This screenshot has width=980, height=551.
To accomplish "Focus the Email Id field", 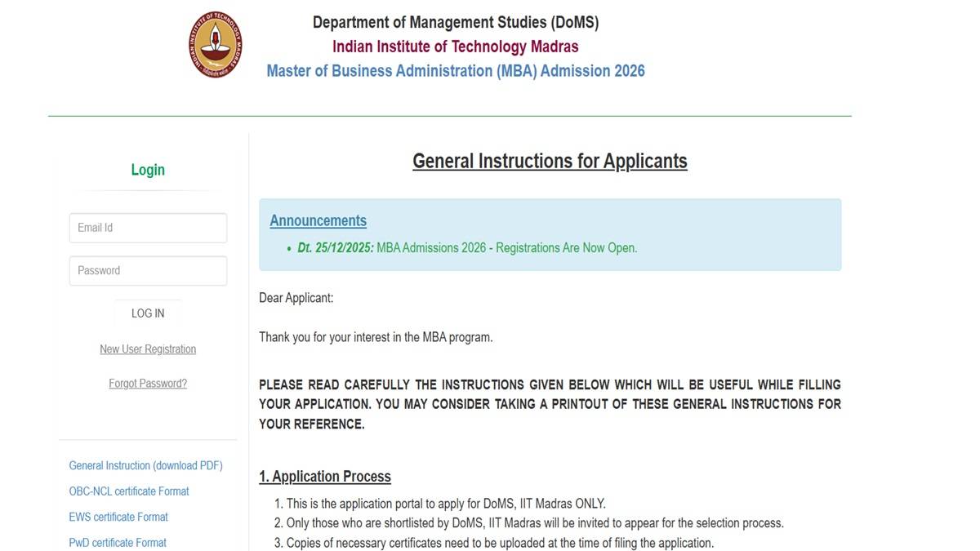I will coord(148,228).
